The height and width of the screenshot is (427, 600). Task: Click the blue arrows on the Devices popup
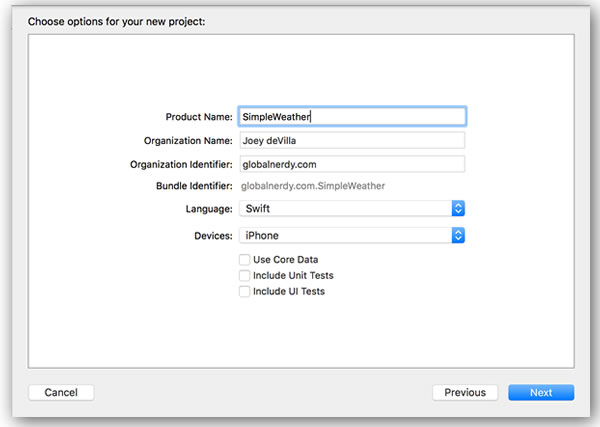pos(458,235)
